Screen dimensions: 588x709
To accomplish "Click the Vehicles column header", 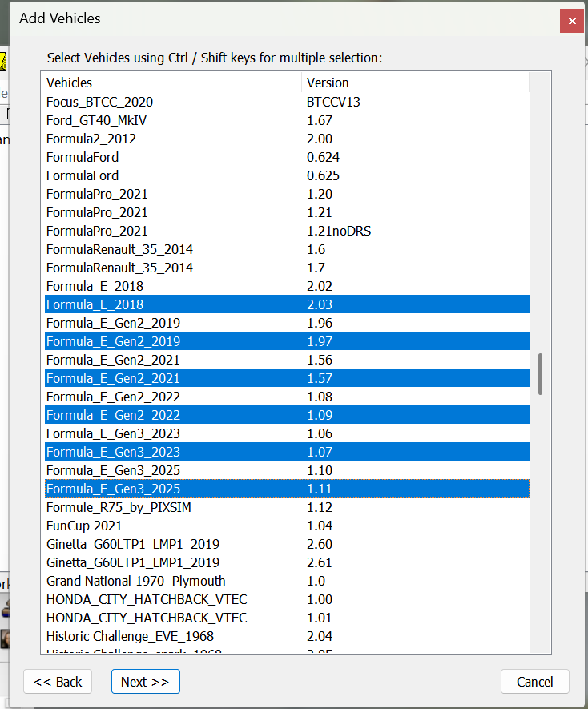I will 173,83.
